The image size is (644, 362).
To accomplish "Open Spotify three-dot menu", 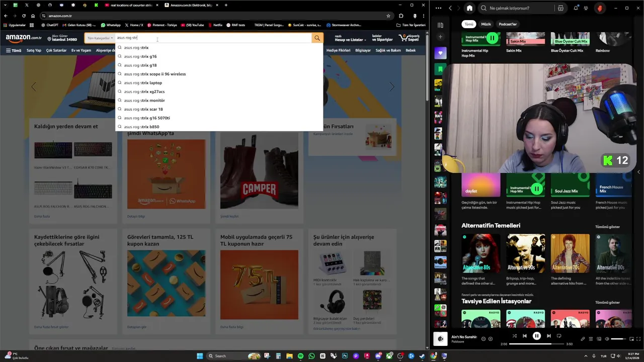I will (x=438, y=8).
